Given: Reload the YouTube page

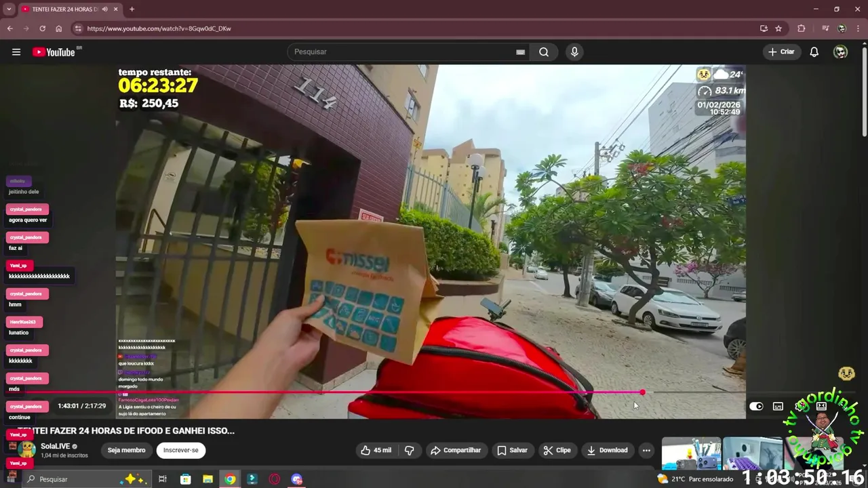Looking at the screenshot, I should click(42, 28).
